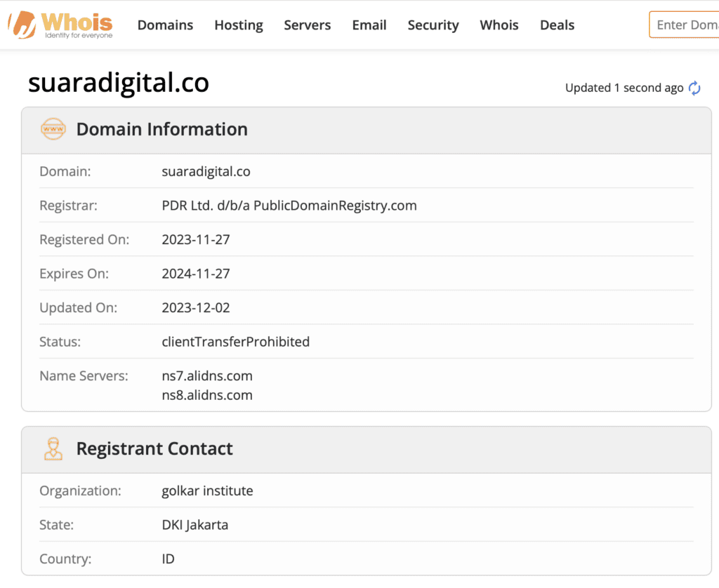Click the Registrant Contact section header

[154, 448]
